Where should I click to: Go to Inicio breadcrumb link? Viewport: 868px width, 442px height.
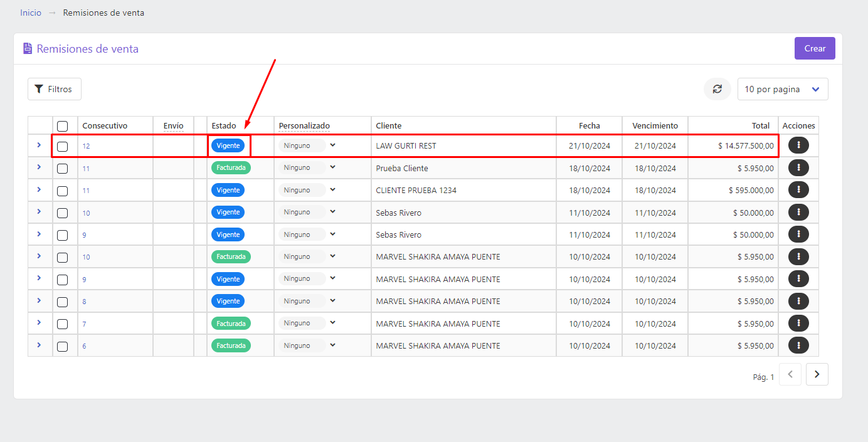(31, 13)
